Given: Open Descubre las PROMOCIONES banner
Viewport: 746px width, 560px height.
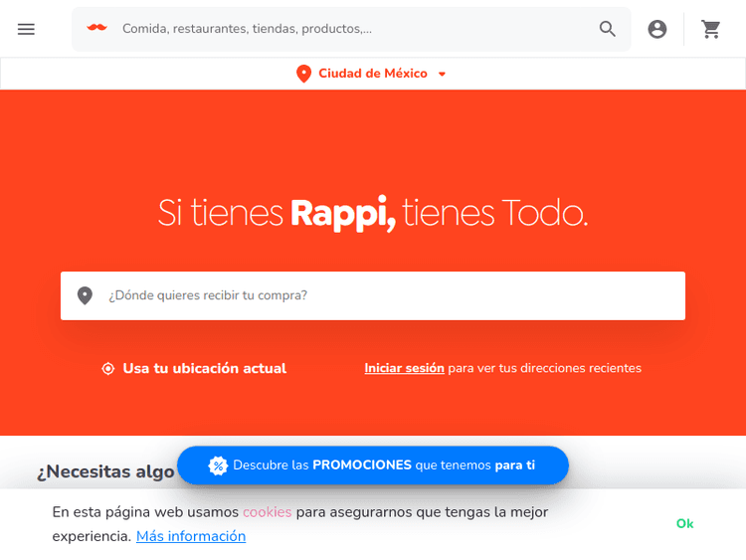Looking at the screenshot, I should [x=373, y=466].
